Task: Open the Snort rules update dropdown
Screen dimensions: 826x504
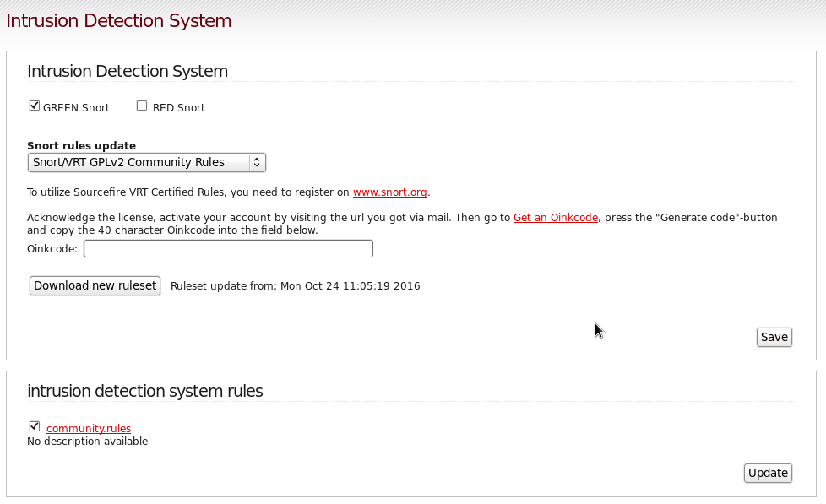Action: pyautogui.click(x=146, y=162)
